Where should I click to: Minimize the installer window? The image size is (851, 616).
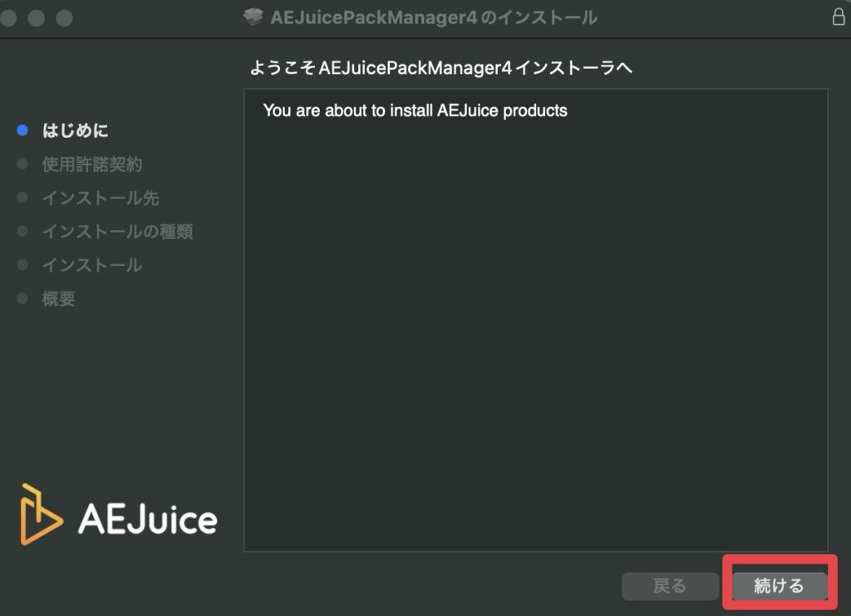point(37,18)
